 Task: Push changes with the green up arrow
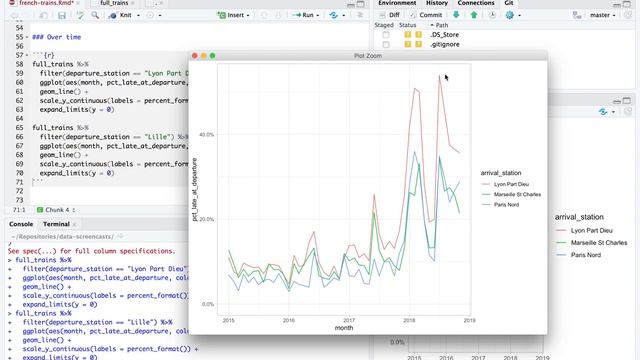[x=474, y=15]
